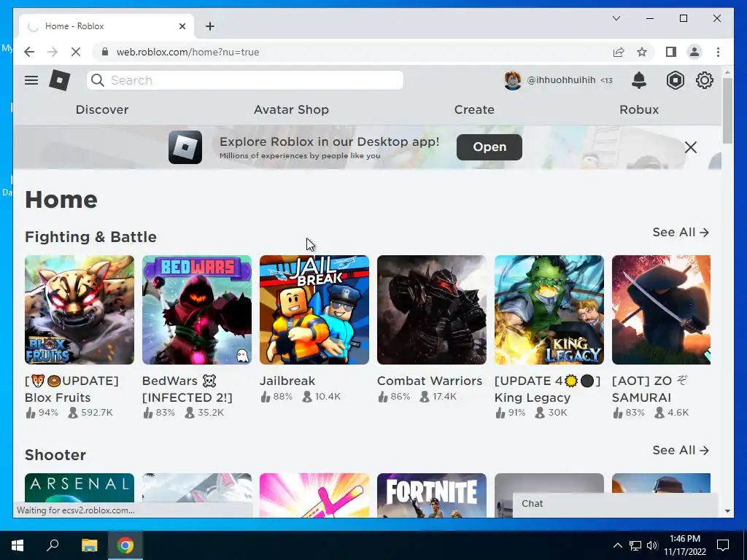Open the Robux hexagon icon
Screen dimensions: 747x560
(x=675, y=80)
